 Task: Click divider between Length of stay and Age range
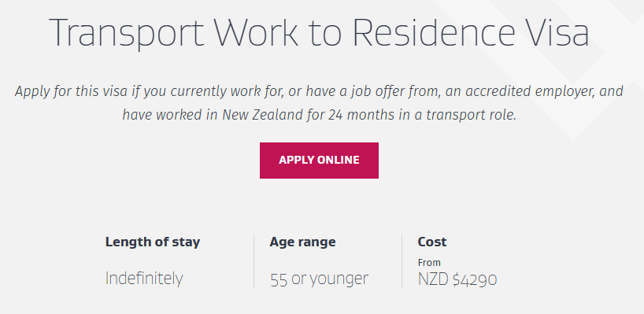click(x=254, y=261)
